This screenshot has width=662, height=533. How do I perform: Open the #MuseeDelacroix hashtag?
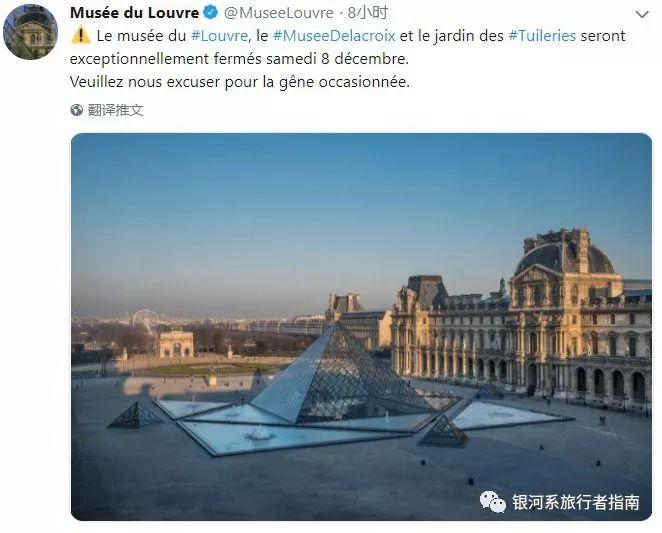334,36
